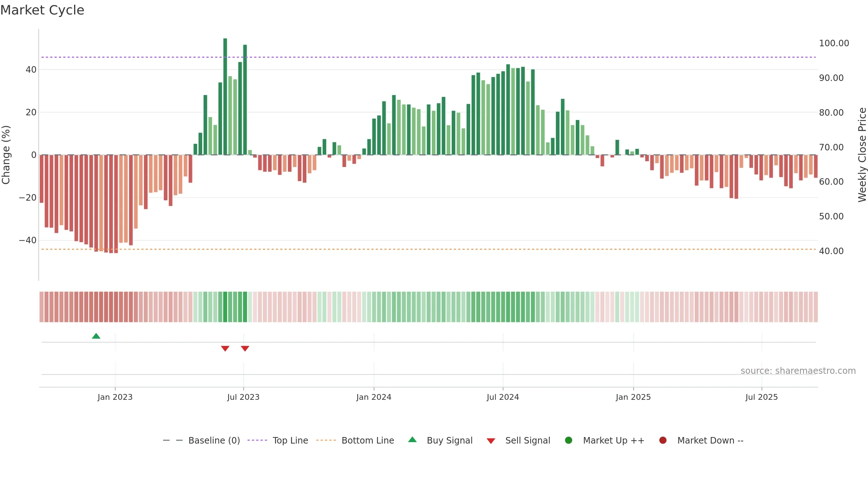Click the 40 tick on the Change (%) axis
The height and width of the screenshot is (488, 868).
31,70
